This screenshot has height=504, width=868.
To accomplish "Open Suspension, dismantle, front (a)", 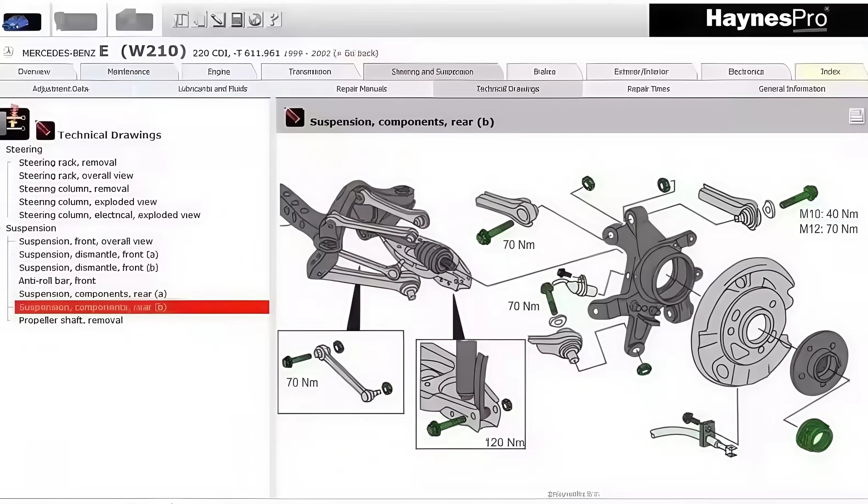I will pos(88,254).
